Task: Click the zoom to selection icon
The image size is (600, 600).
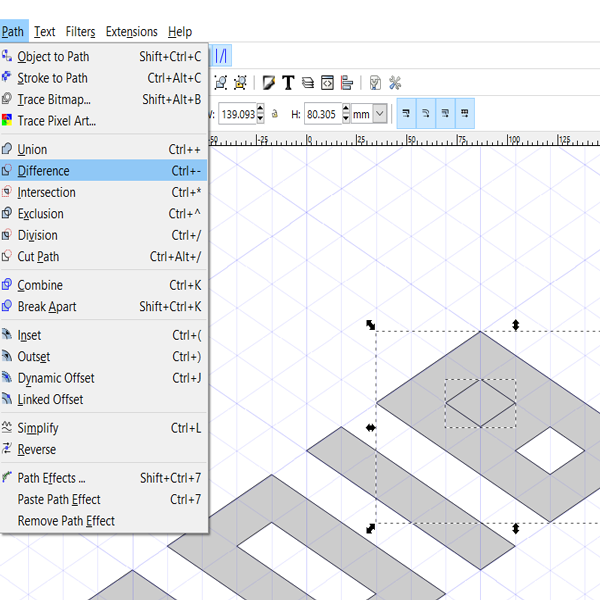Action: (221, 82)
